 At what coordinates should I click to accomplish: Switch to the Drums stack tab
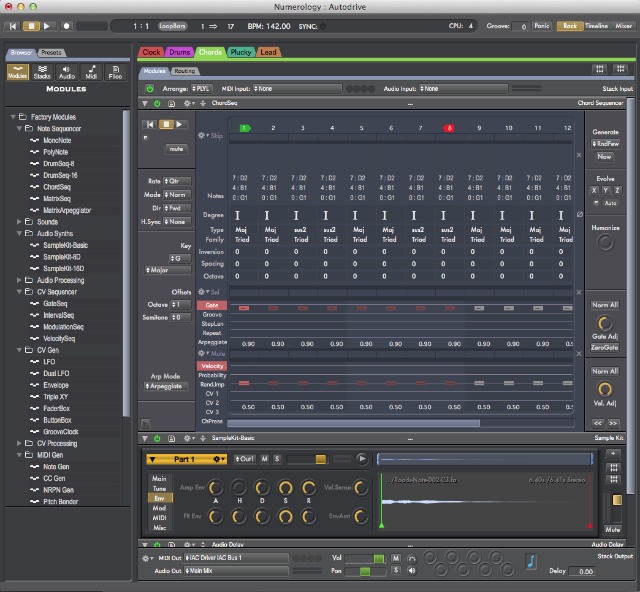(180, 52)
